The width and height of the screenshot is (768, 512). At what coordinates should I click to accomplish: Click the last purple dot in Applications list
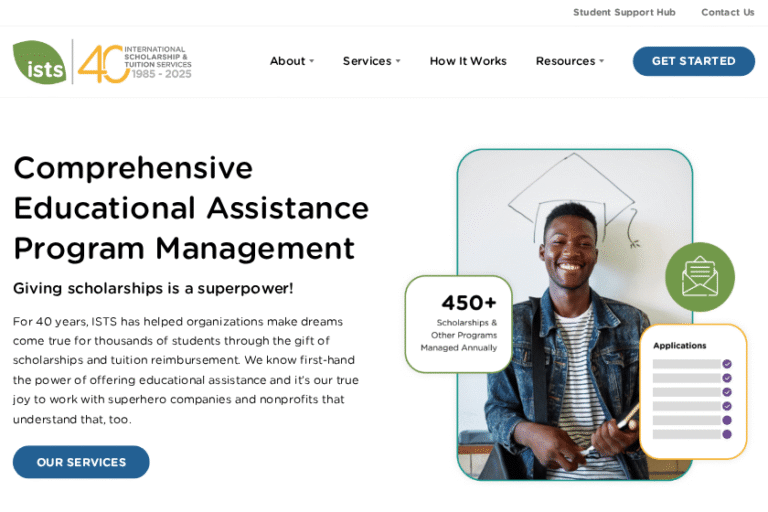pos(727,434)
